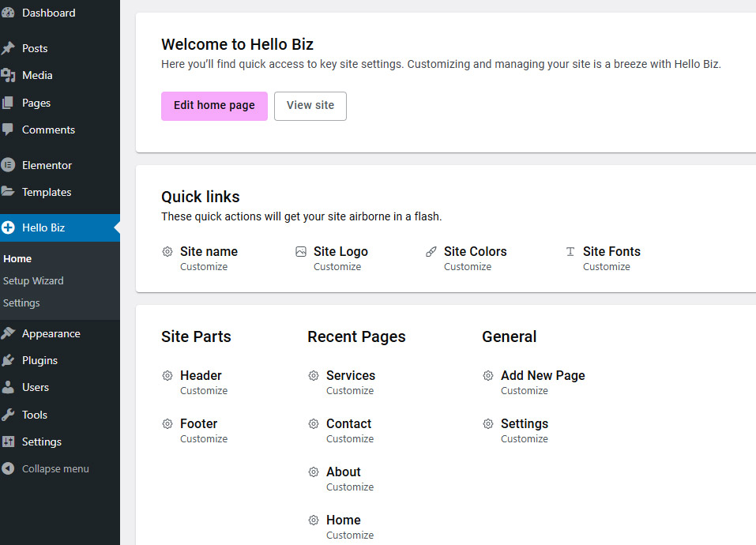Open the Setup Wizard submenu item

click(x=33, y=281)
